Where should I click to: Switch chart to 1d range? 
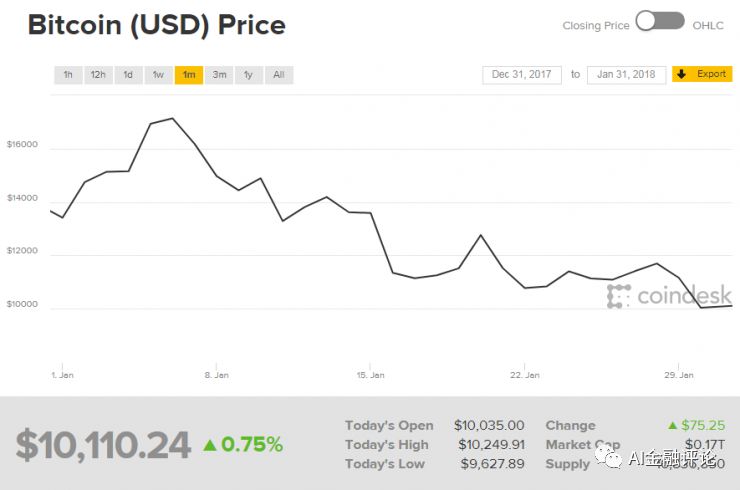(128, 75)
